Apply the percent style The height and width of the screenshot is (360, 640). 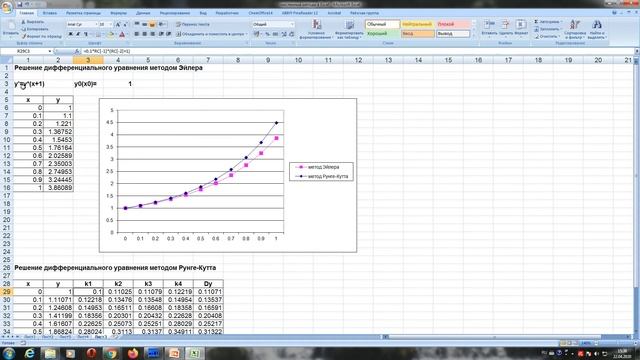pyautogui.click(x=267, y=34)
